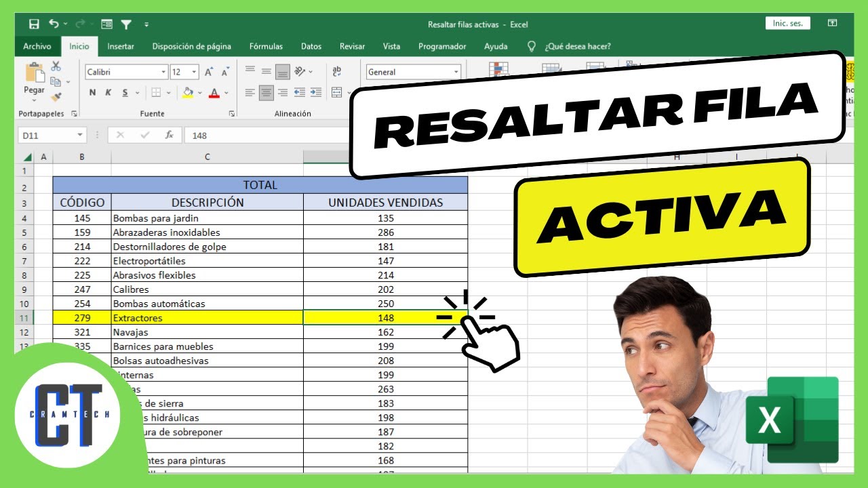Click the ¿Qué desea hacer? search box
This screenshot has width=868, height=488.
pos(577,47)
